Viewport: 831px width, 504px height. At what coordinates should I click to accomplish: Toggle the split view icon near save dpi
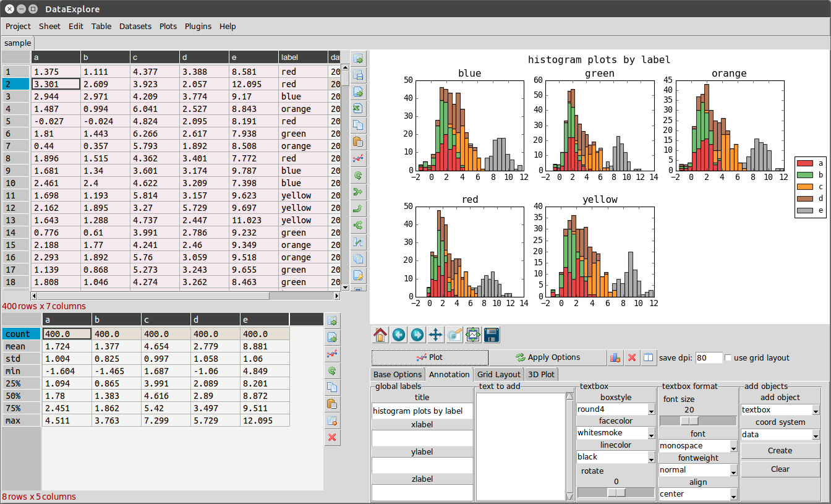647,357
